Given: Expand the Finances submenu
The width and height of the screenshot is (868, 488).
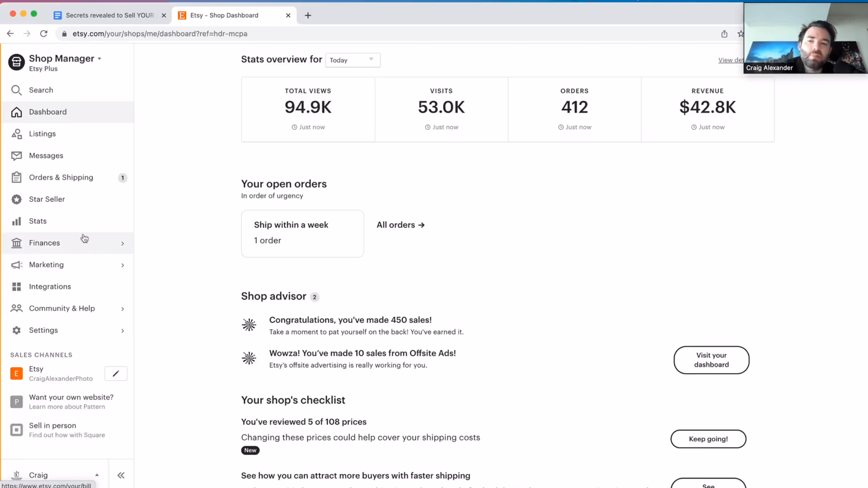Looking at the screenshot, I should pos(122,243).
